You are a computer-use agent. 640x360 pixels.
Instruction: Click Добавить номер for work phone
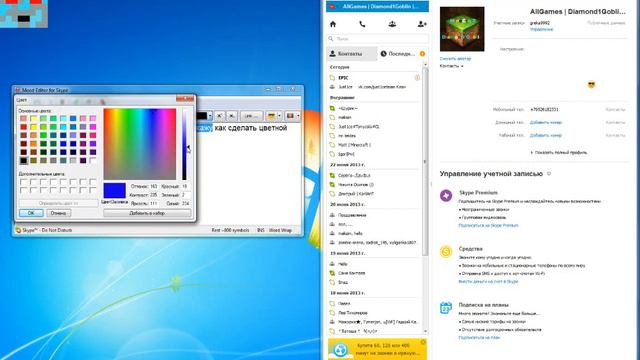(x=546, y=135)
